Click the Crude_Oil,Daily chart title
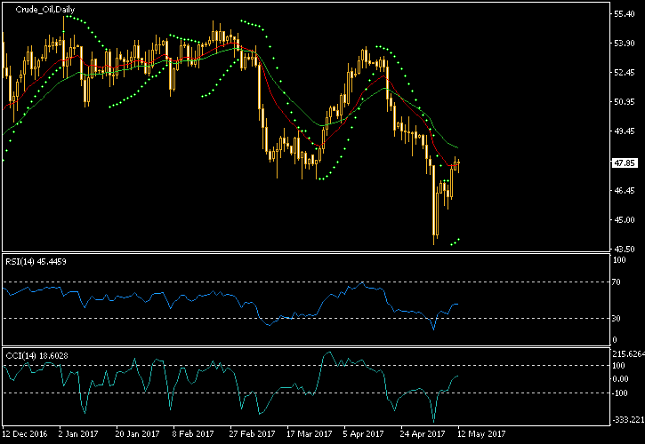This screenshot has height=444, width=645. point(45,9)
